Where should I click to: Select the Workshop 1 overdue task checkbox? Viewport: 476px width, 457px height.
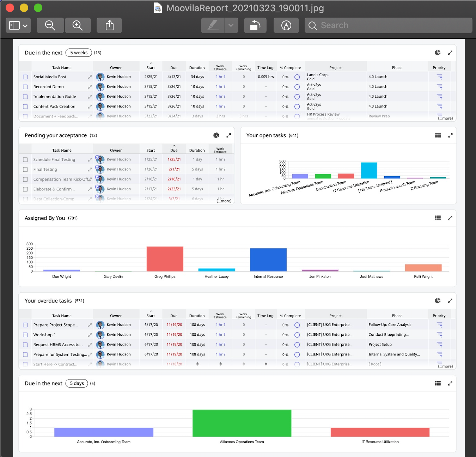point(25,335)
